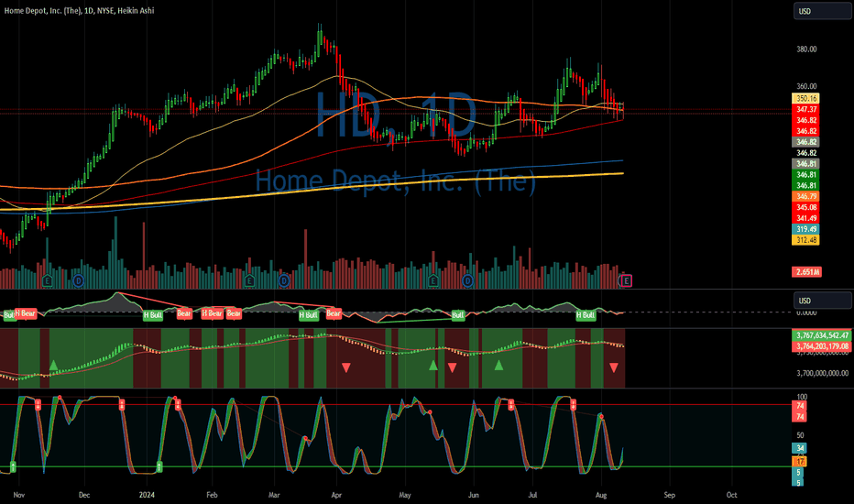
Task: Click the Jun label on the time axis
Action: (x=474, y=495)
